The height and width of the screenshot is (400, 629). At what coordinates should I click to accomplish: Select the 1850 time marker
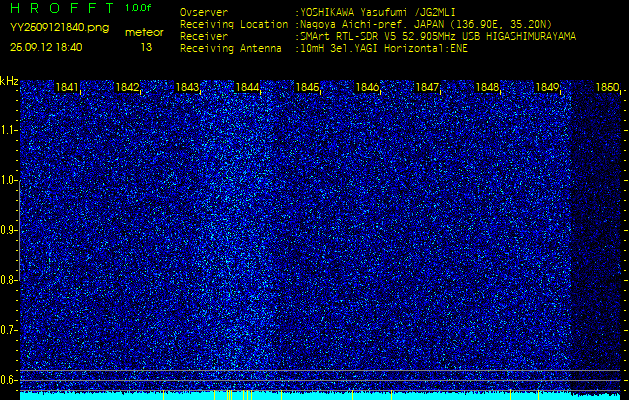[x=607, y=88]
